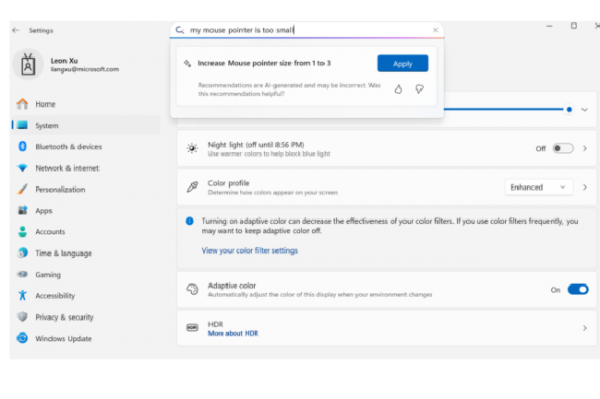
Task: Click the Network wifi icon
Action: click(22, 168)
